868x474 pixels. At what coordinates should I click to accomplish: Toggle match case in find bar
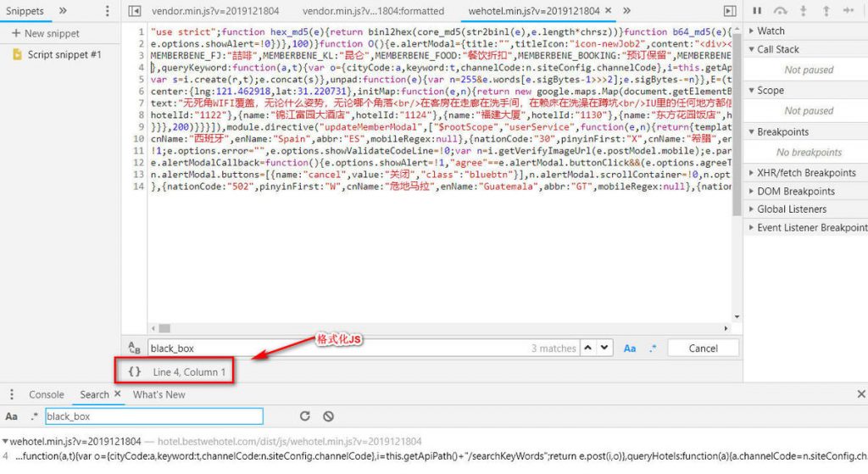coord(630,349)
